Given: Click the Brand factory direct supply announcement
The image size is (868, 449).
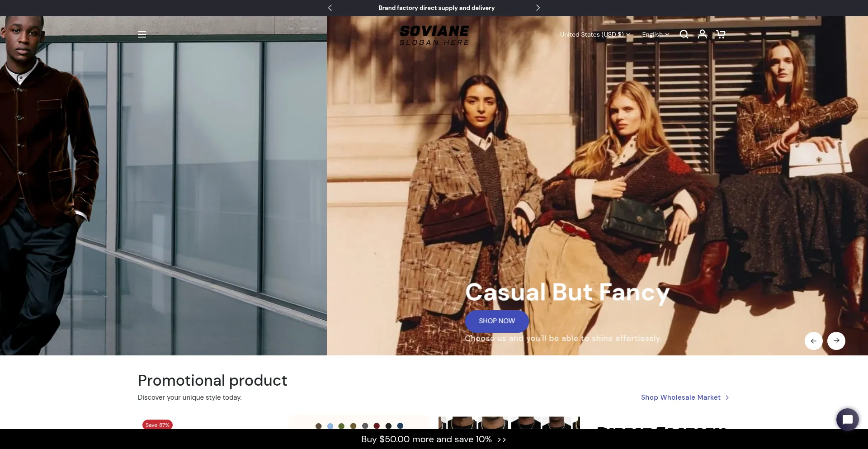Looking at the screenshot, I should [x=436, y=8].
